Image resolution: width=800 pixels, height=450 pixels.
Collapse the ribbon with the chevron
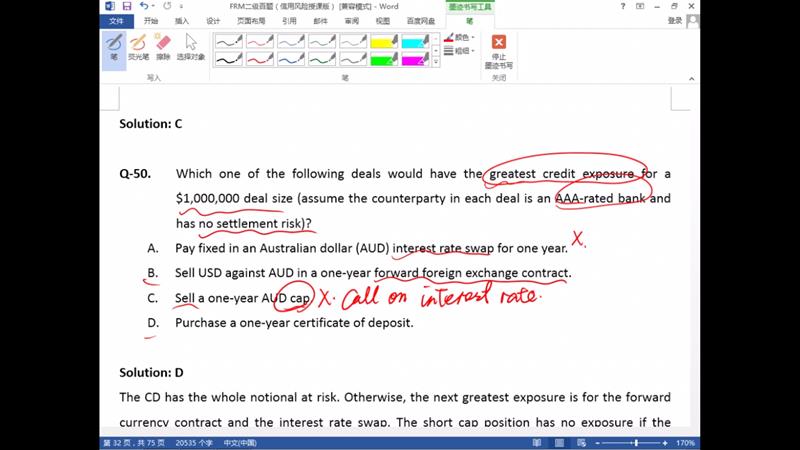(691, 79)
